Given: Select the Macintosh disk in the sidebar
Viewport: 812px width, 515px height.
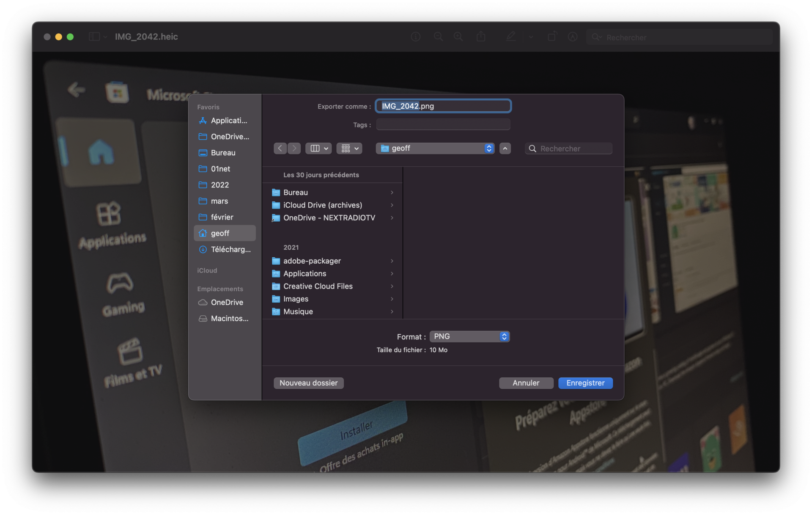Looking at the screenshot, I should 225,319.
